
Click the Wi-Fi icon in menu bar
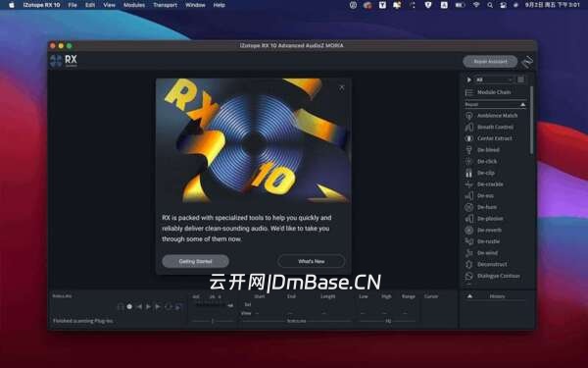click(x=476, y=5)
